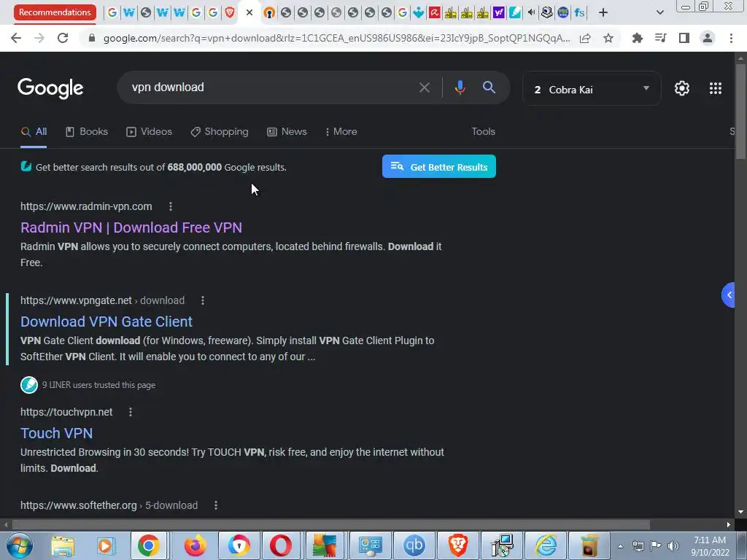The width and height of the screenshot is (747, 560).
Task: Open the media control icon in toolbar
Action: click(660, 38)
